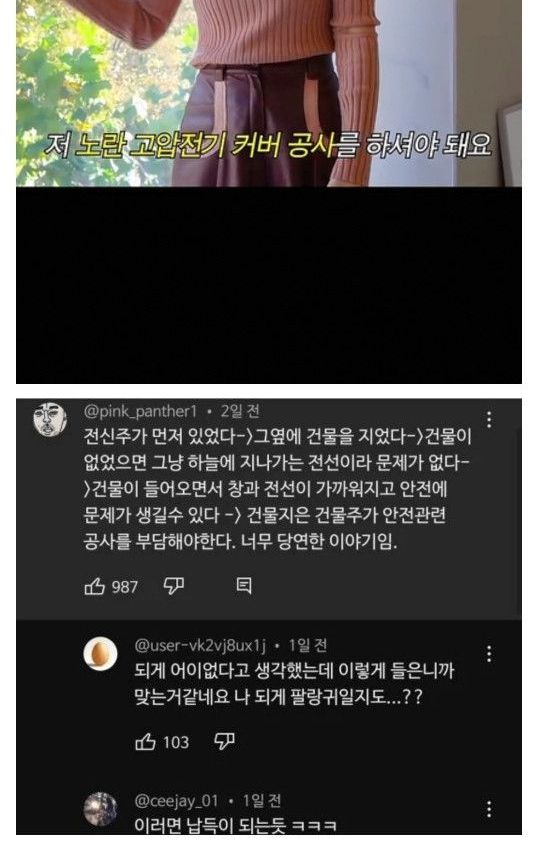
Task: Click the '2일 전' timestamp on top comment
Action: pyautogui.click(x=240, y=411)
